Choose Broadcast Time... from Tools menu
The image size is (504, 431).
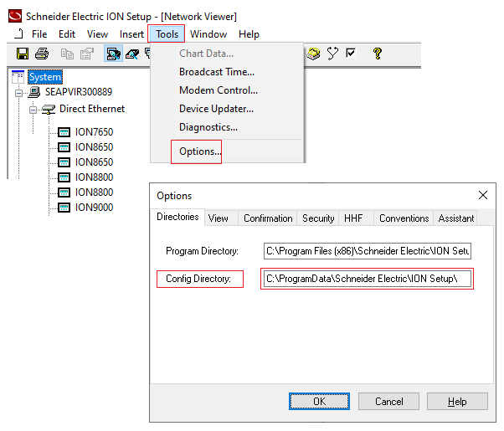[217, 72]
